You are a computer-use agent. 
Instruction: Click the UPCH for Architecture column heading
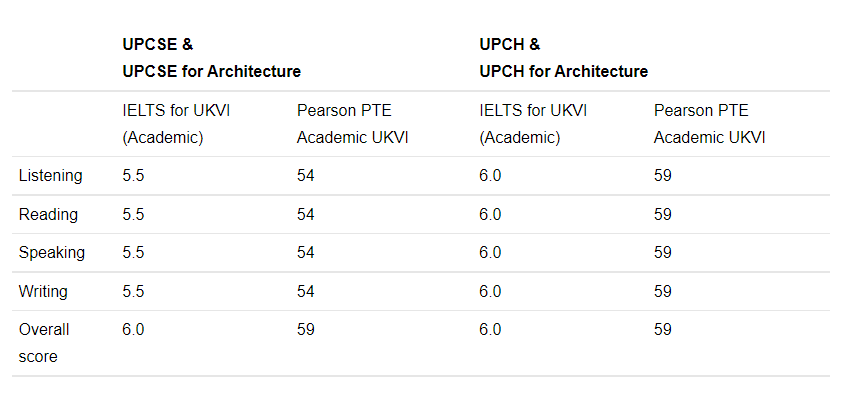click(564, 58)
